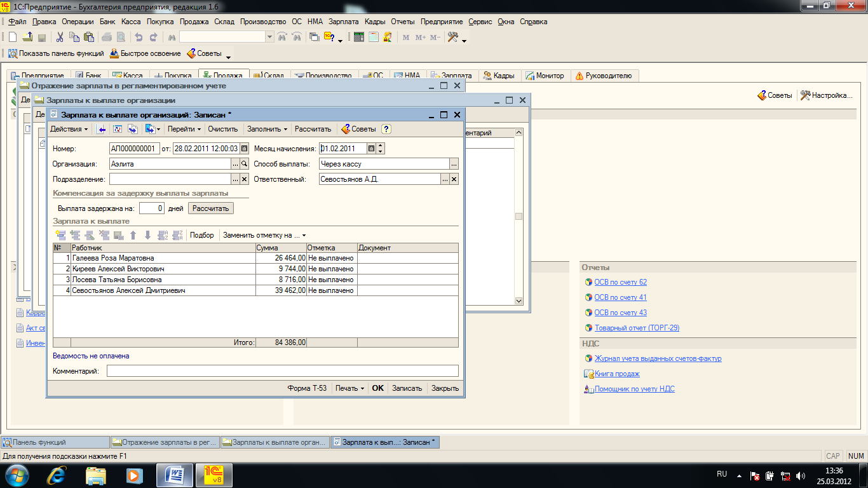Click the Open file icon in main toolbar
Screen dimensions: 868x488
click(27, 37)
